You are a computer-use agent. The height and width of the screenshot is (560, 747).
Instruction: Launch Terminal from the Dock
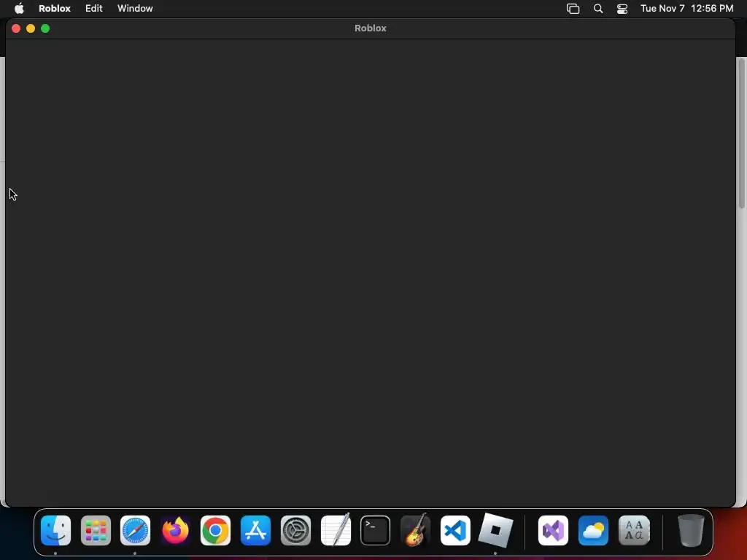click(x=376, y=531)
